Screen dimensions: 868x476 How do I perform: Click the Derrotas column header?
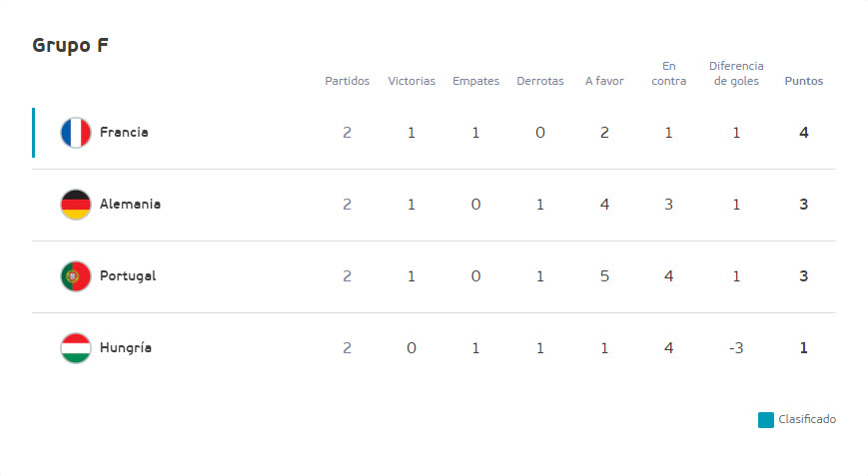pyautogui.click(x=540, y=81)
